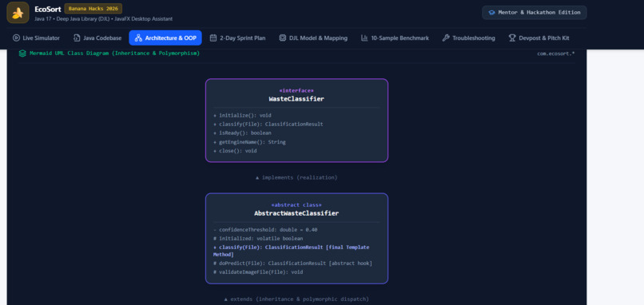Click the com.ecosort.* package label

[x=555, y=53]
